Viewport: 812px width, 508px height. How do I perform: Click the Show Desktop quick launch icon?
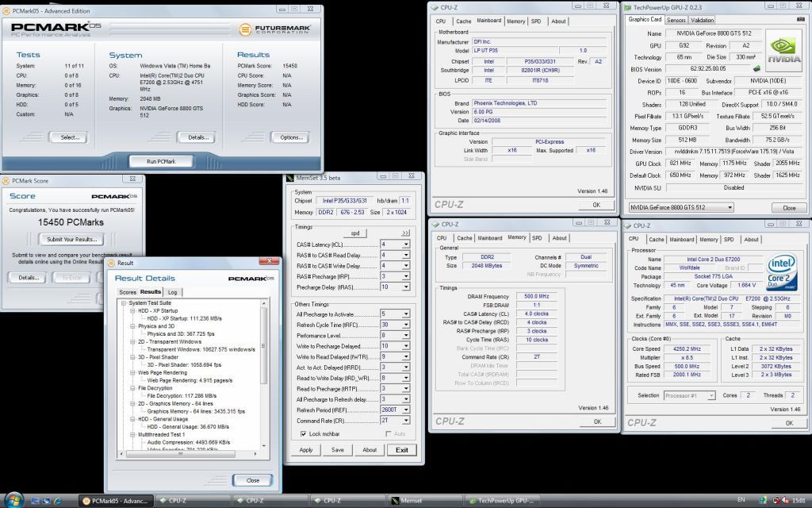click(x=35, y=501)
